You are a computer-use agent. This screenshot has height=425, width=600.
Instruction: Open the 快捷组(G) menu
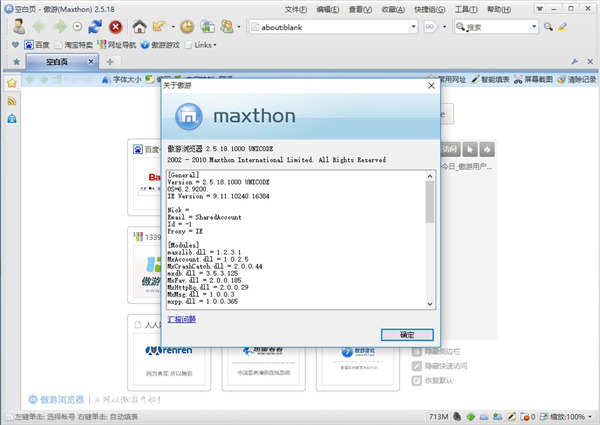point(429,9)
